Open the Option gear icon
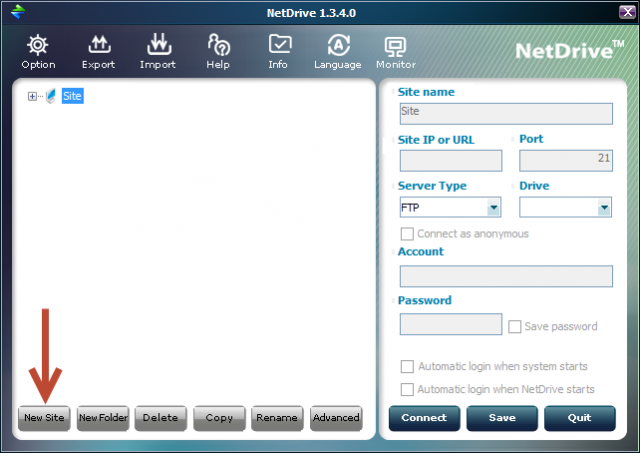Image resolution: width=640 pixels, height=453 pixels. click(38, 45)
